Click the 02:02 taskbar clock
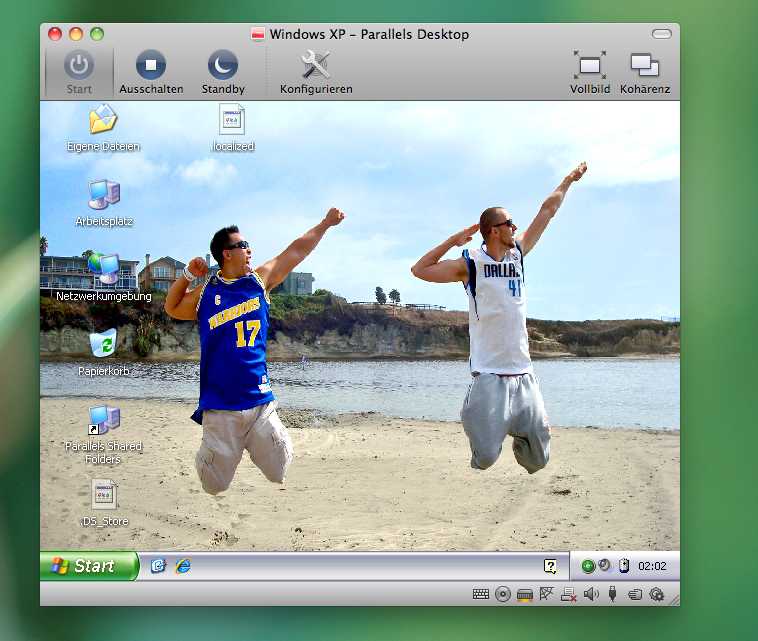This screenshot has height=641, width=758. (652, 566)
